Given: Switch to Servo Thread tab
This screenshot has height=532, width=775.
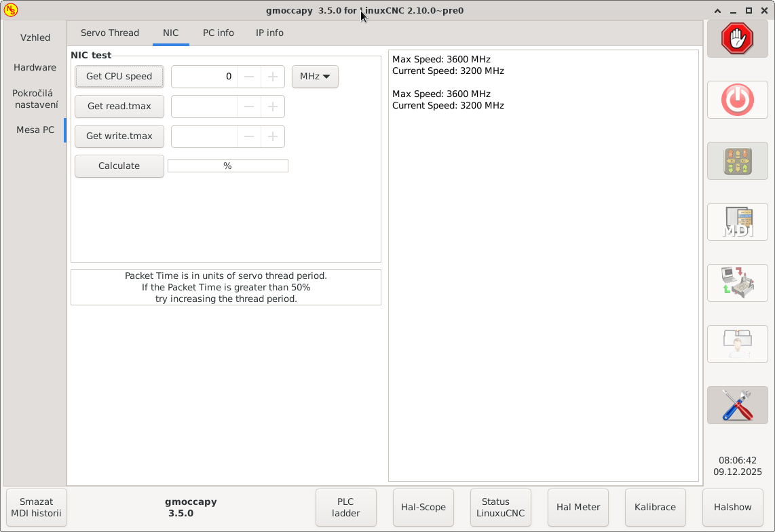Looking at the screenshot, I should 110,33.
